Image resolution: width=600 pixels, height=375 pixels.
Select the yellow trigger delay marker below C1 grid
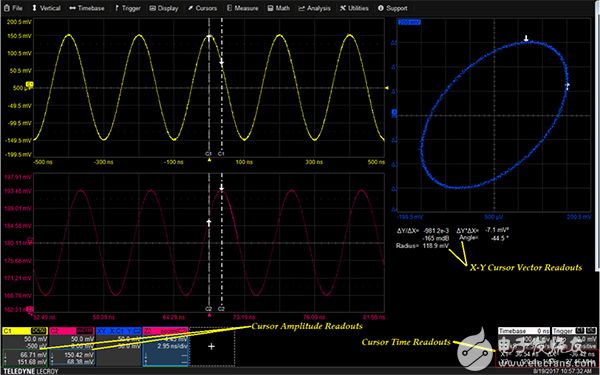point(209,160)
